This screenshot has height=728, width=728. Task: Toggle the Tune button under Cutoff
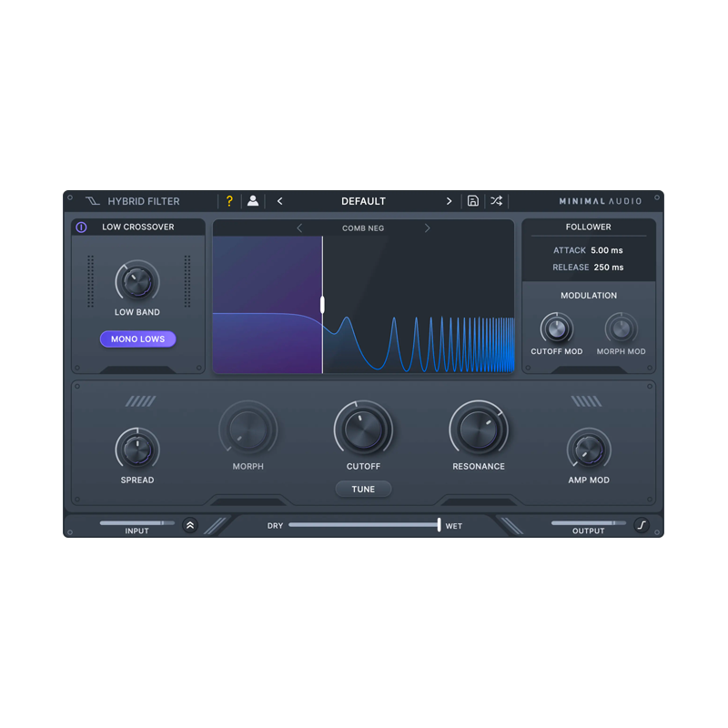click(x=363, y=489)
